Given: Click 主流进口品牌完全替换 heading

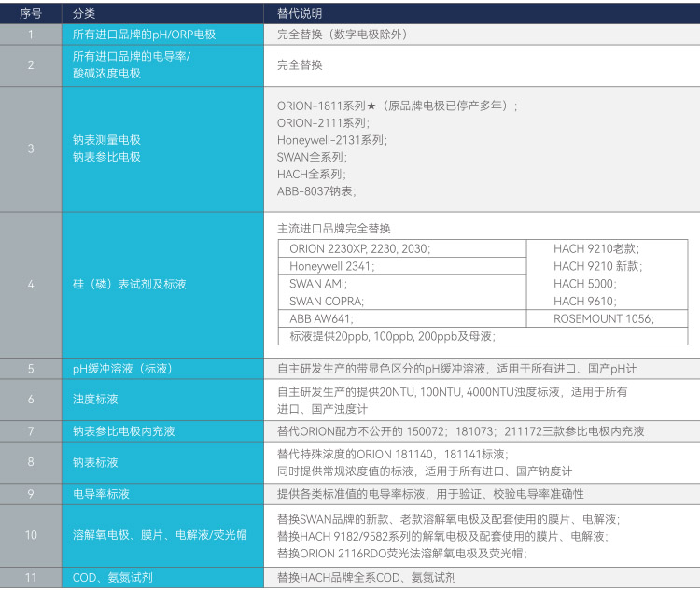Looking at the screenshot, I should (x=333, y=228).
